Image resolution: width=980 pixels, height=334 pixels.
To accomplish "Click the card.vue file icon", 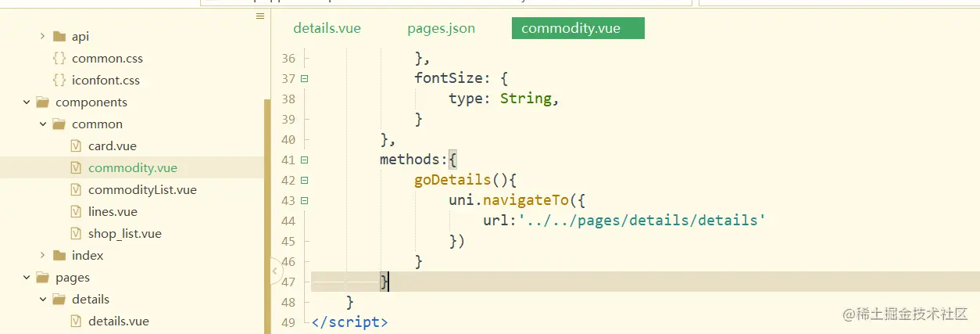I will tap(76, 146).
